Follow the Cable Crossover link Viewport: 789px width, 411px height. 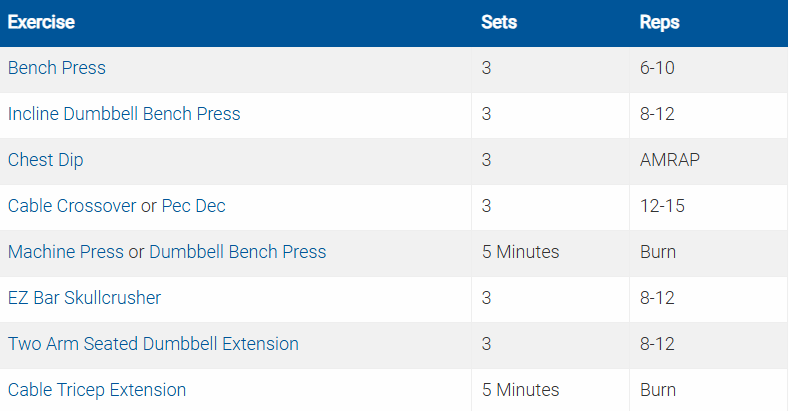72,206
